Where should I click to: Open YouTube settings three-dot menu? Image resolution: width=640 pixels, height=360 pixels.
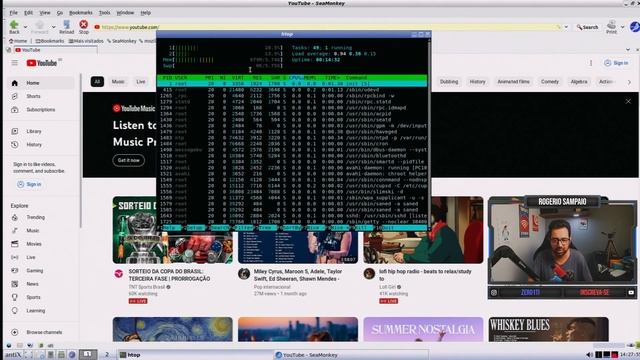pyautogui.click(x=591, y=63)
